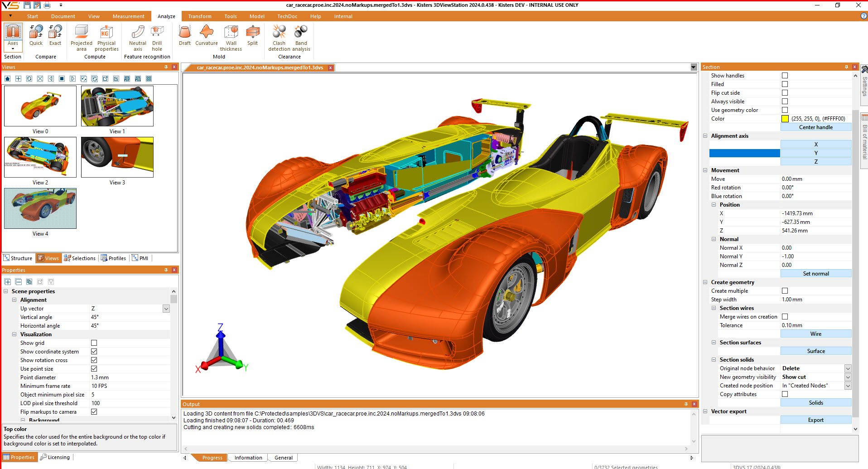Image resolution: width=868 pixels, height=469 pixels.
Task: Pin the Views panel
Action: 166,67
